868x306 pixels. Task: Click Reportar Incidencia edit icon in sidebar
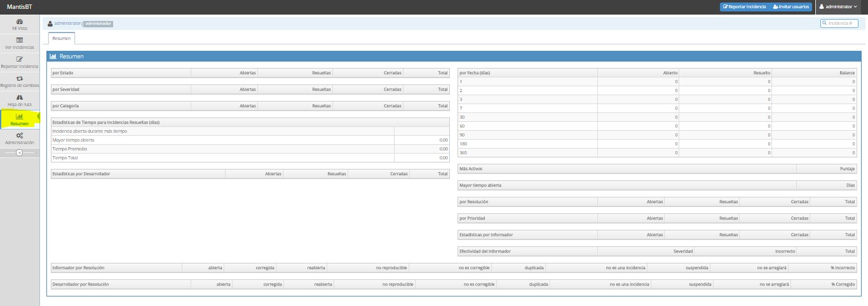tap(20, 60)
